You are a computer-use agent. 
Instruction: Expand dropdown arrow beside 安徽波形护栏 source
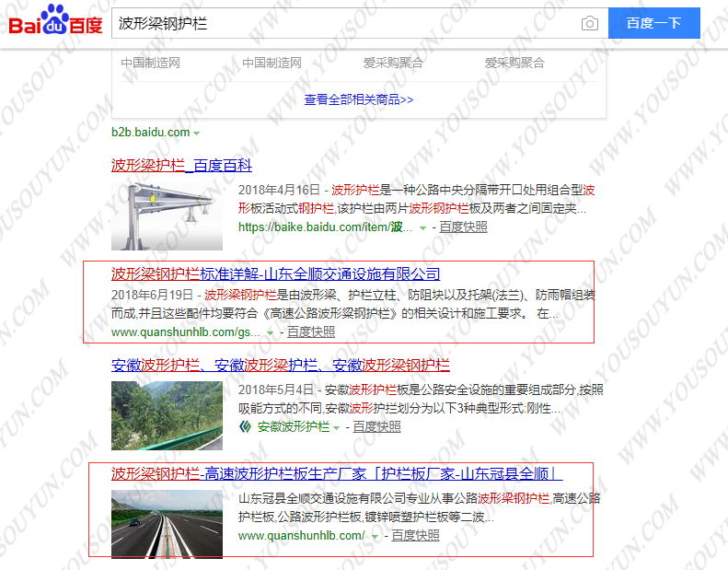coord(336,428)
